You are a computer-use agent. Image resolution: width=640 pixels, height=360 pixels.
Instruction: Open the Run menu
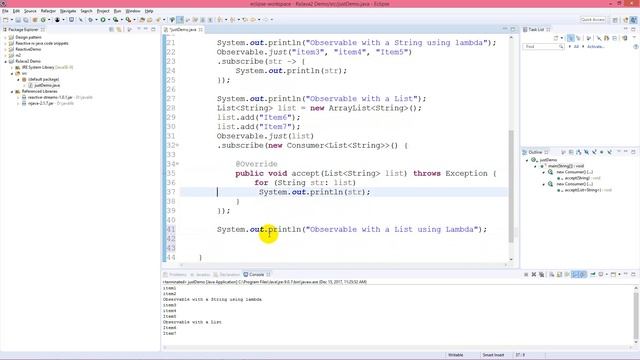click(118, 11)
